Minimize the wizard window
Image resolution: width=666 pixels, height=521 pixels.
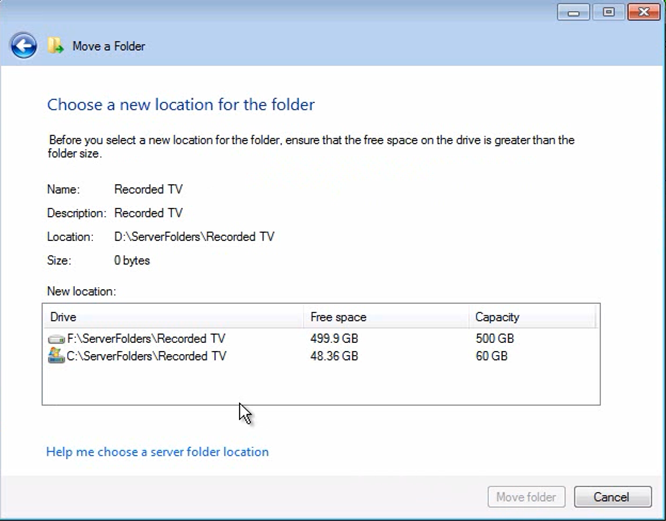tap(573, 12)
